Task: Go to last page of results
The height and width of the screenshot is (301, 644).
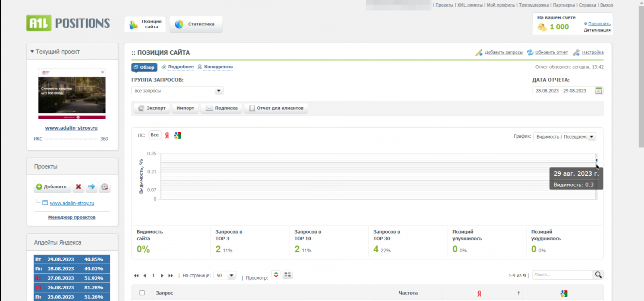Action: [171, 276]
